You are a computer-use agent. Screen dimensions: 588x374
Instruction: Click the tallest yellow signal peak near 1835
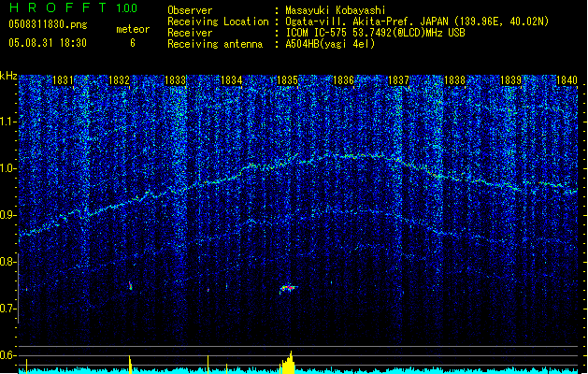tap(291, 363)
